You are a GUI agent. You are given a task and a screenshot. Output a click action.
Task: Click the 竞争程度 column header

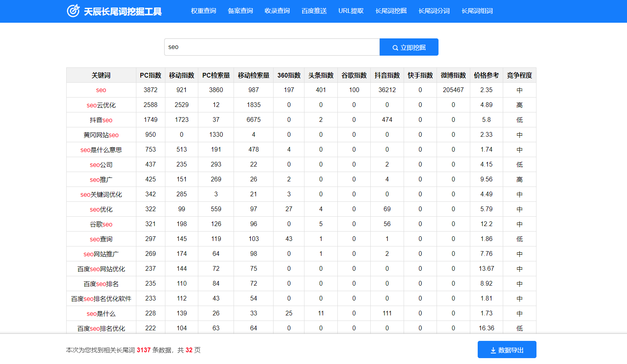point(520,75)
